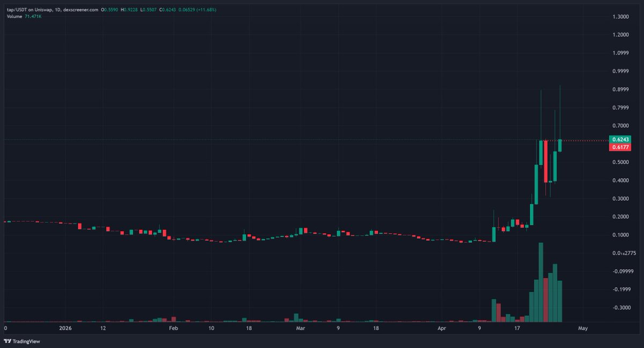Click the Volume 71.471K indicator label
644x348 pixels.
[24, 17]
